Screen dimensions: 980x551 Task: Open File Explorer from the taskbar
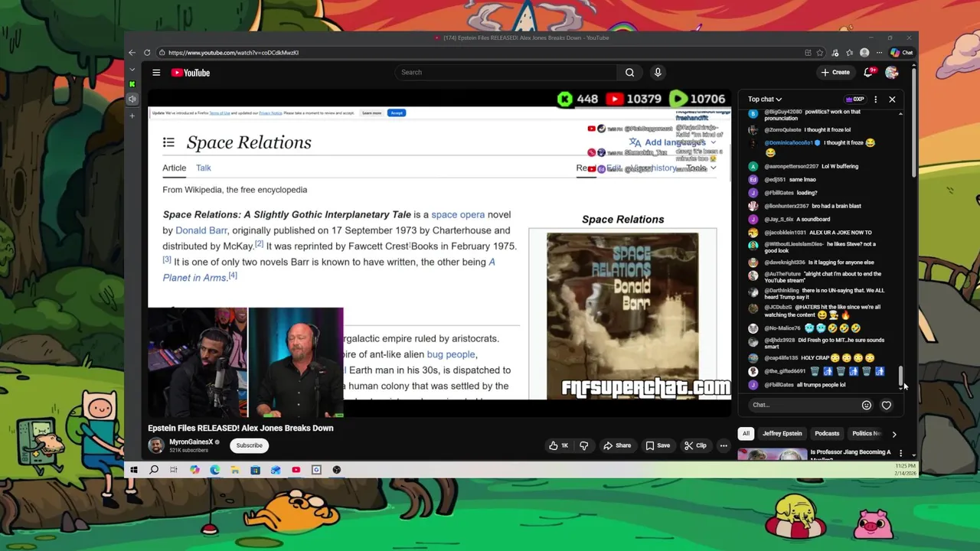tap(235, 470)
